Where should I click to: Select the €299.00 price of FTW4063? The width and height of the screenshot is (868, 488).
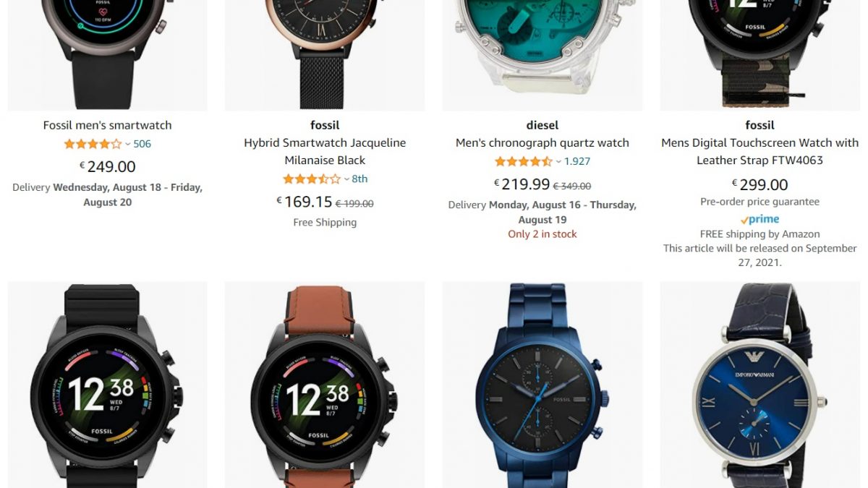pyautogui.click(x=759, y=185)
